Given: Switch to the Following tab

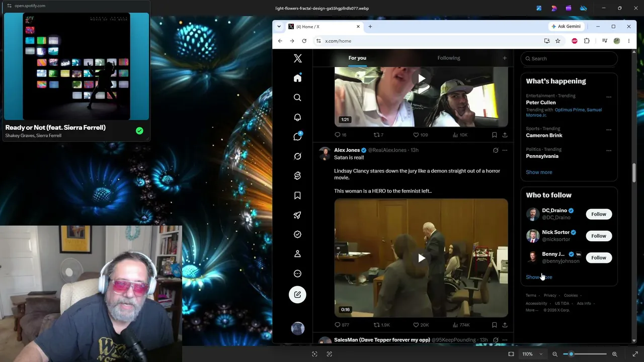Looking at the screenshot, I should coord(449,58).
